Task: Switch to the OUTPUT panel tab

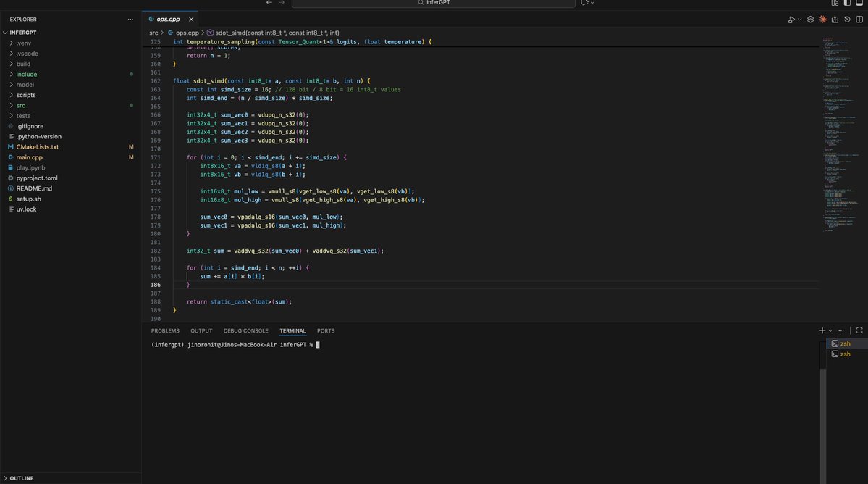Action: 201,330
